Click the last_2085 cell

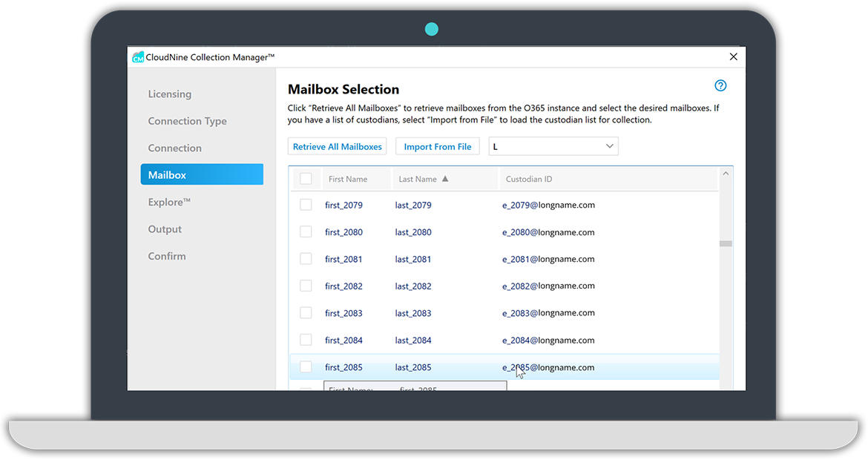[x=413, y=367]
